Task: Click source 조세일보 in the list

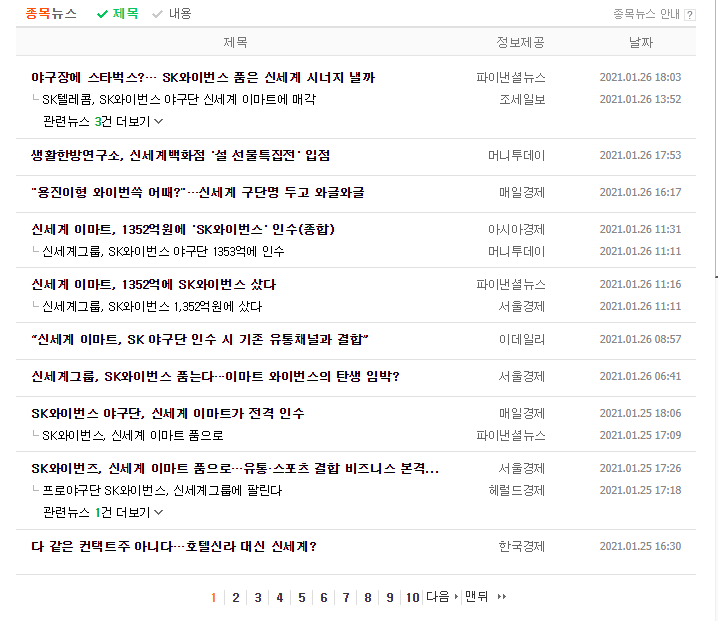Action: [x=522, y=99]
